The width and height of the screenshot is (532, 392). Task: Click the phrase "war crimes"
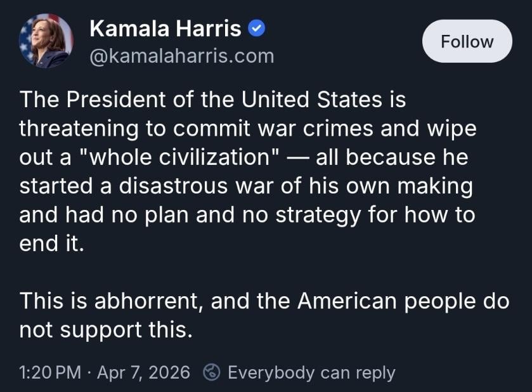340,129
